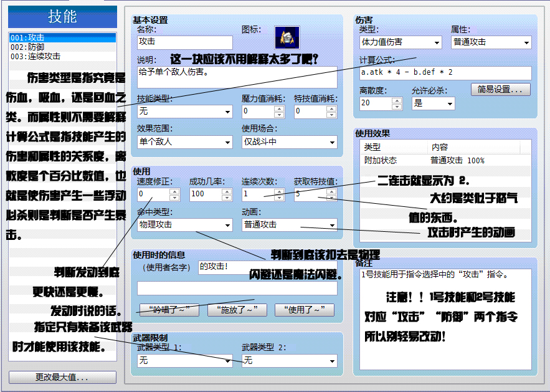Open the 伤害 类型 dropdown showing 体力值伤害
Image resolution: width=550 pixels, height=392 pixels.
pyautogui.click(x=401, y=42)
